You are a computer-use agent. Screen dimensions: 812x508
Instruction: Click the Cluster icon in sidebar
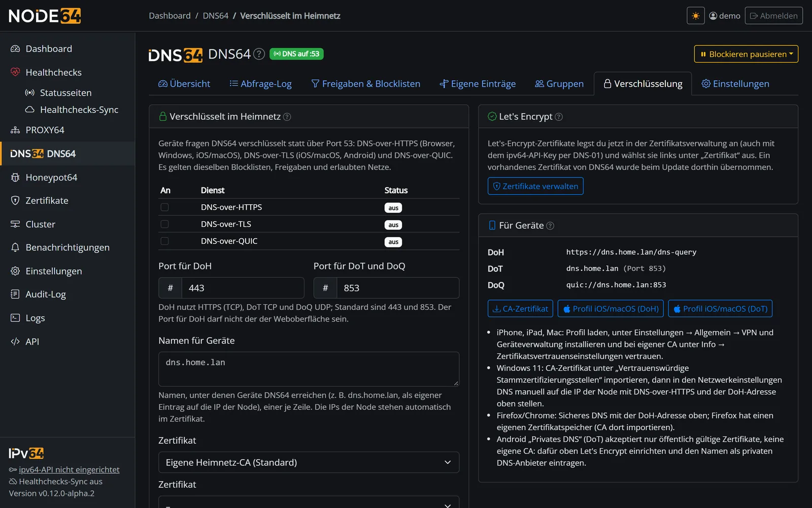(15, 224)
